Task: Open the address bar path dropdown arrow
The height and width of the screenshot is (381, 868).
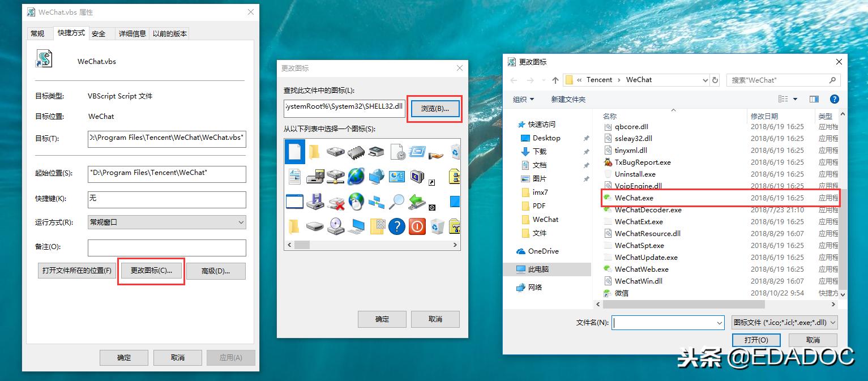Action: coord(704,79)
